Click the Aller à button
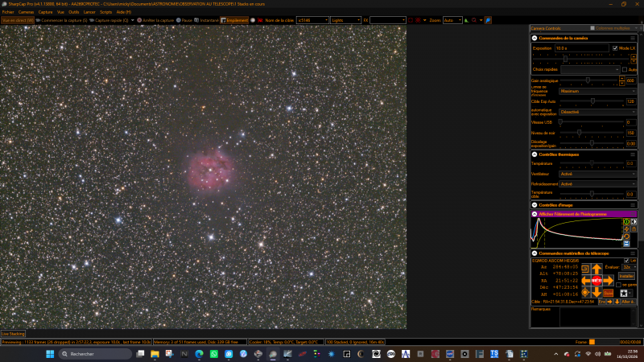The height and width of the screenshot is (362, 644). click(x=628, y=302)
